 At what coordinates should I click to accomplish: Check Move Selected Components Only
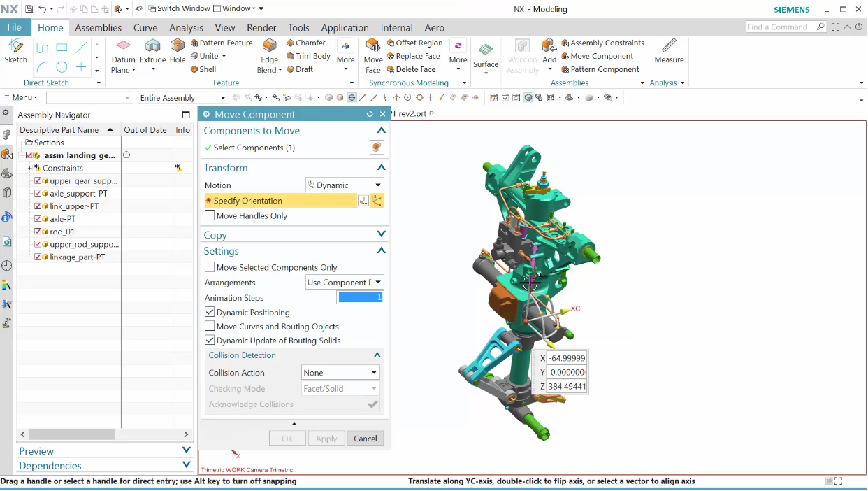tap(210, 267)
